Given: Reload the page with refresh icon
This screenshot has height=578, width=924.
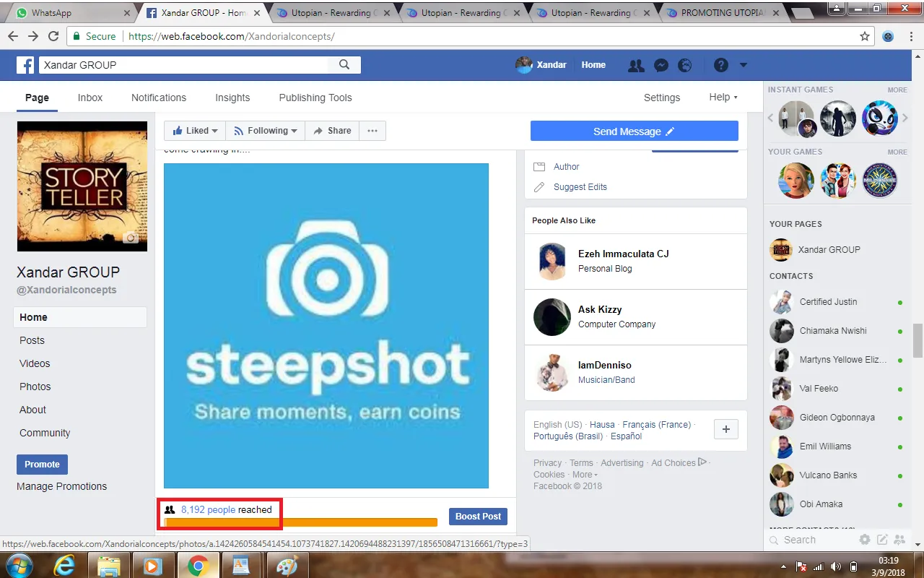Looking at the screenshot, I should pos(53,36).
